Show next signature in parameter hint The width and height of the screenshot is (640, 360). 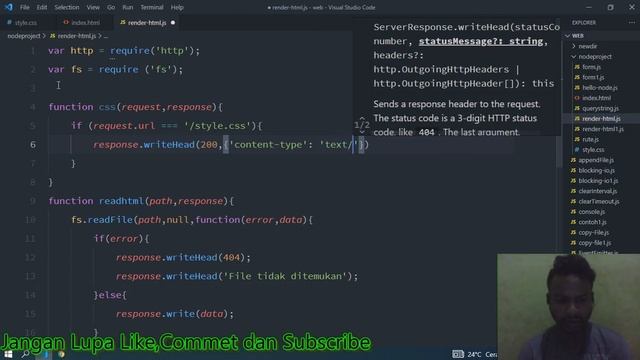point(362,132)
